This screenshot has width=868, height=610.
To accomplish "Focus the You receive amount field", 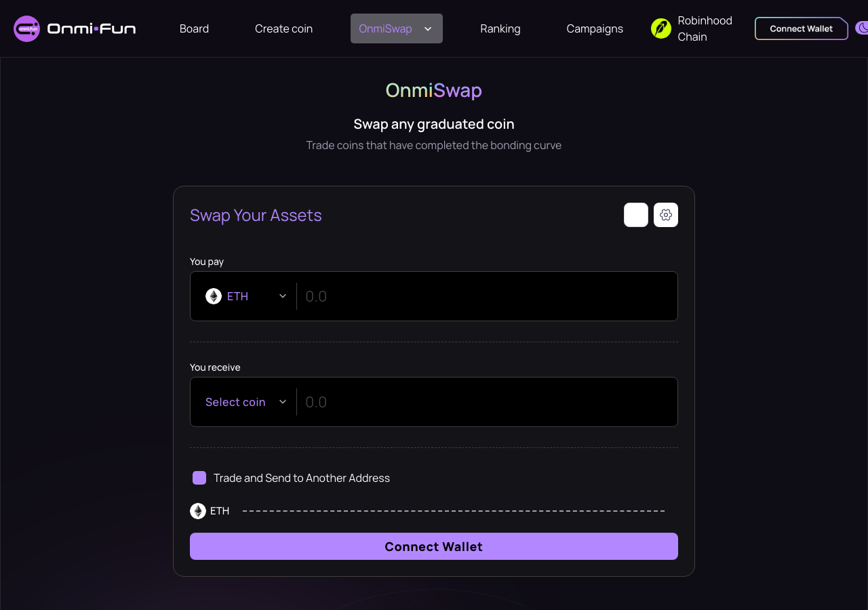I will click(487, 402).
